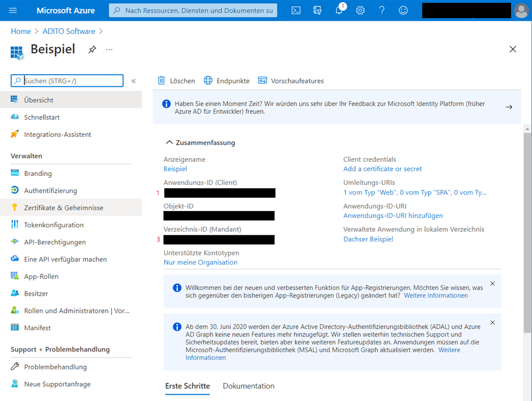This screenshot has width=532, height=401.
Task: Click the Eine API verfügbar machen cloud icon
Action: (15, 258)
